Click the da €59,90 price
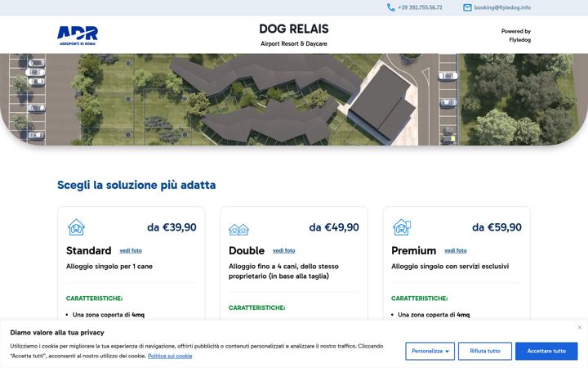588x368 pixels. click(x=497, y=227)
